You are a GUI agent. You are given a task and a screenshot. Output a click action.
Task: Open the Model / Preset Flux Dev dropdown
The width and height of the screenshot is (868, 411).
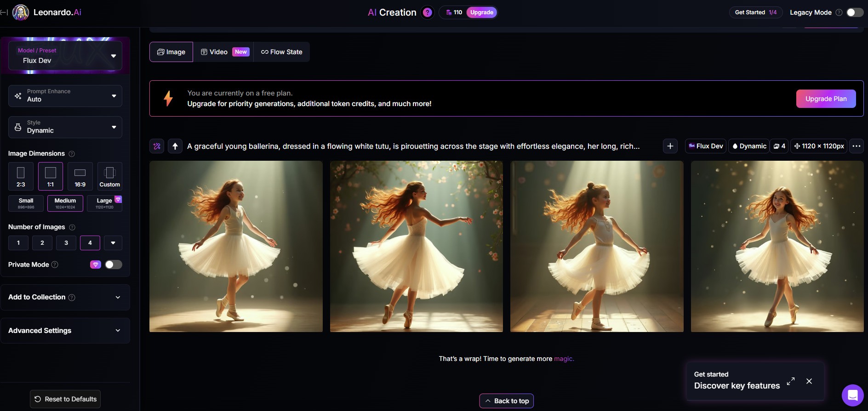click(65, 56)
